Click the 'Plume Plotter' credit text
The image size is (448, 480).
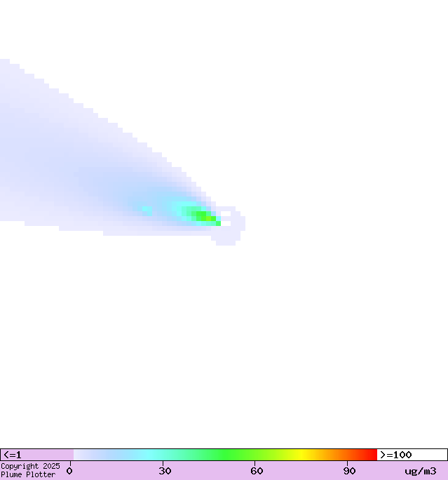coord(28,474)
